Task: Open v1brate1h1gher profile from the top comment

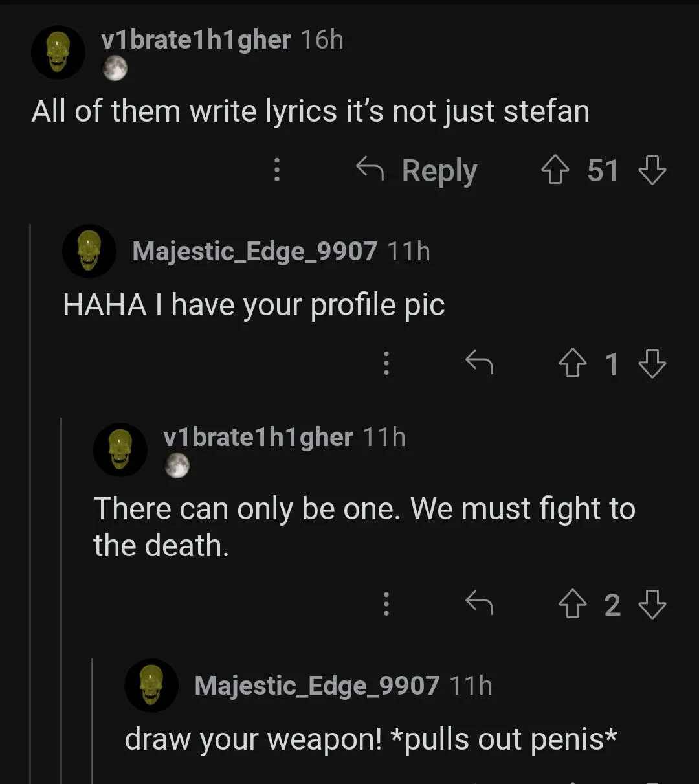Action: point(195,40)
